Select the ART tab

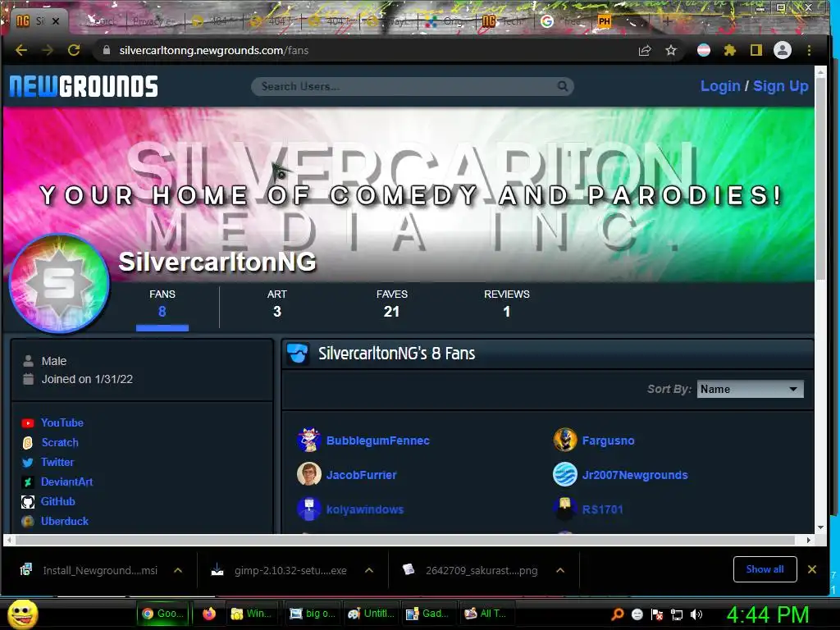tap(277, 304)
